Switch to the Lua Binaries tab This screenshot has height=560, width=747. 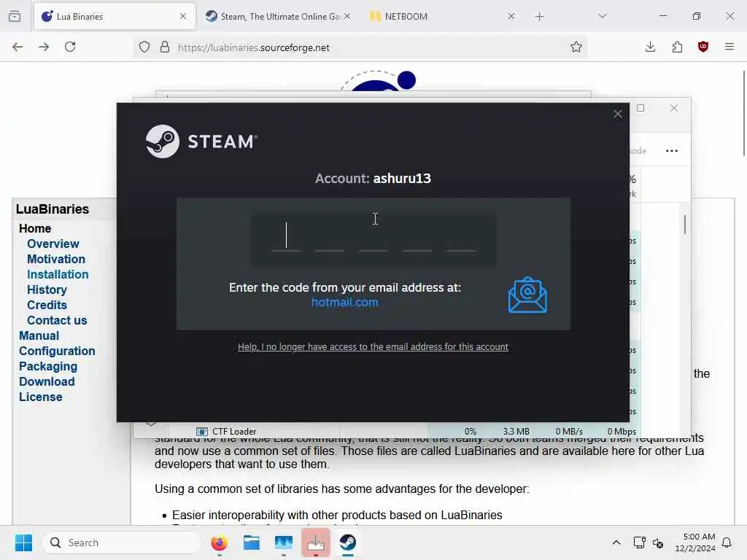[115, 17]
